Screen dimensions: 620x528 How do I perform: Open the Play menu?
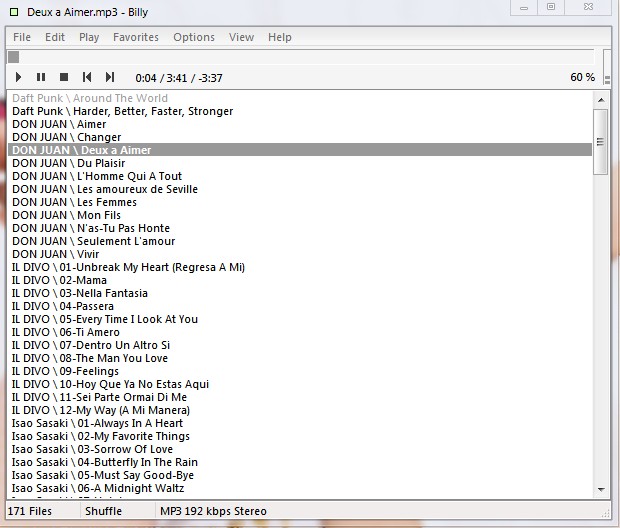point(89,37)
